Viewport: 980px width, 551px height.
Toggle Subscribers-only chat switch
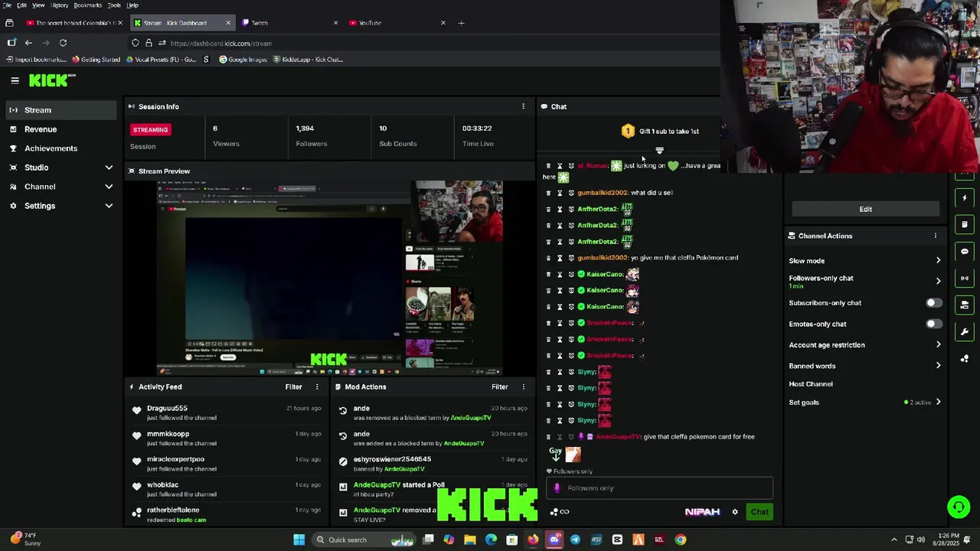tap(933, 303)
